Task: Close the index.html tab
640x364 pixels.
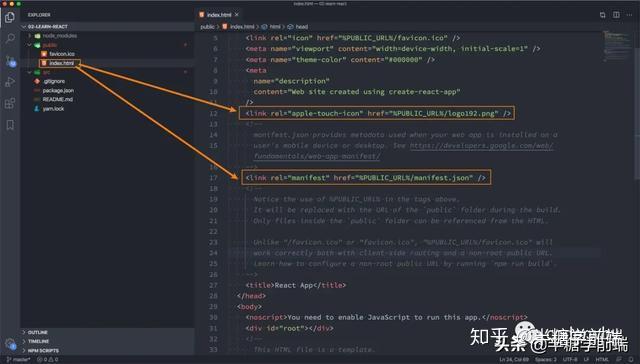Action: coord(237,15)
